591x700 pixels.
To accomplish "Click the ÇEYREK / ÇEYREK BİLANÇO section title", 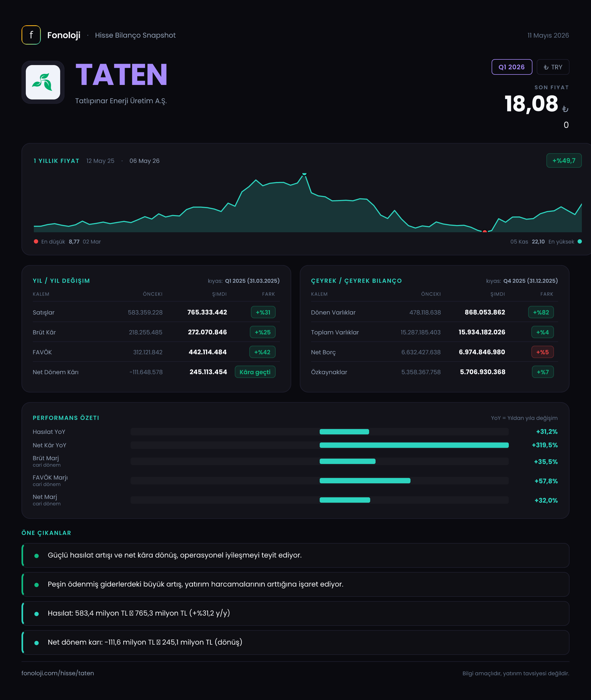I will (356, 281).
